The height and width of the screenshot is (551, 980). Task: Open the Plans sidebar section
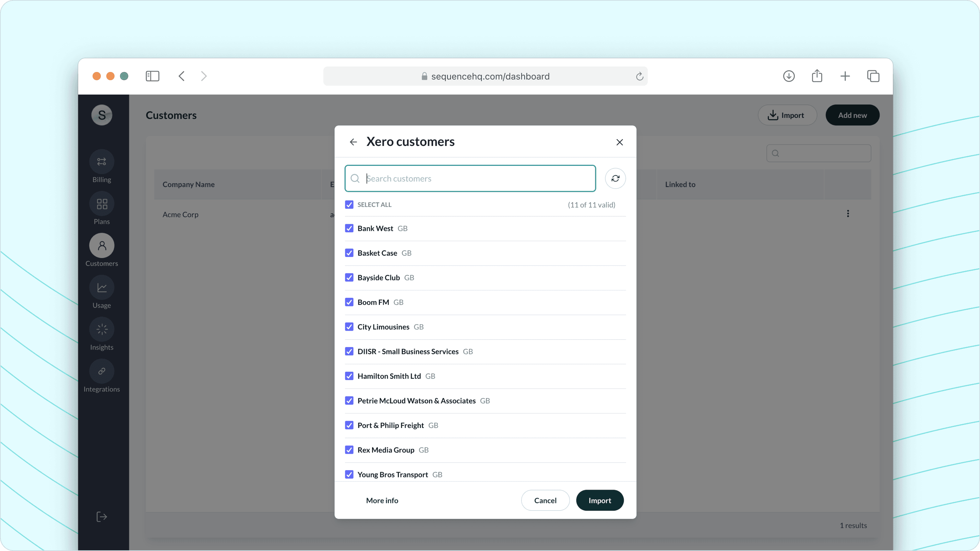[x=101, y=204]
